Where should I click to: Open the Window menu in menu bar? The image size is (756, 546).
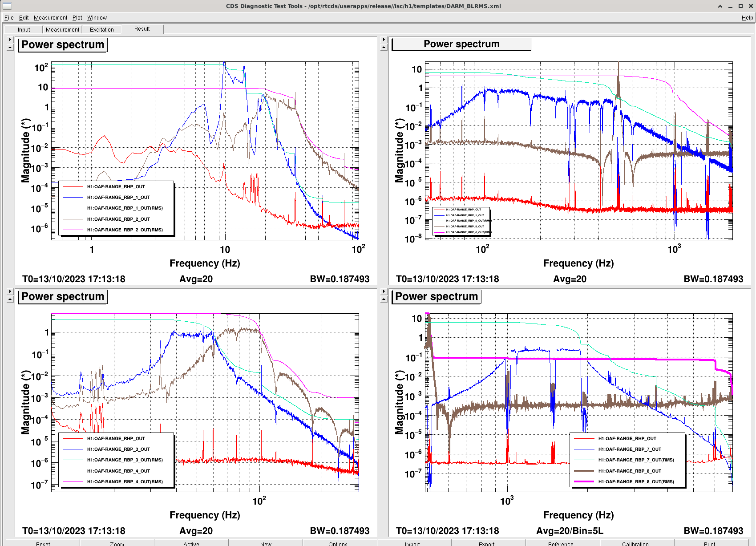(97, 18)
